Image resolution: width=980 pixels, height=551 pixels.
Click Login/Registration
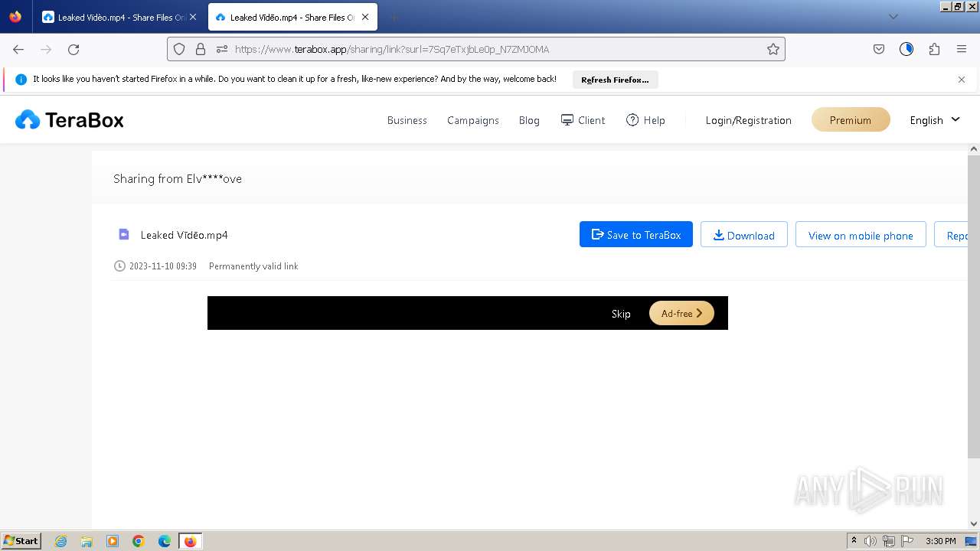pos(749,120)
